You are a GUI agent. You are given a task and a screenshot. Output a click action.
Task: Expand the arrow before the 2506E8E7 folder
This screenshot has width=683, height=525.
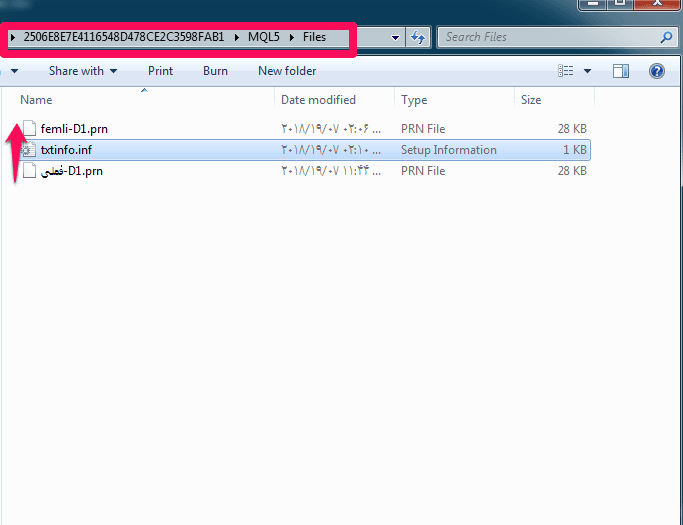coord(13,37)
